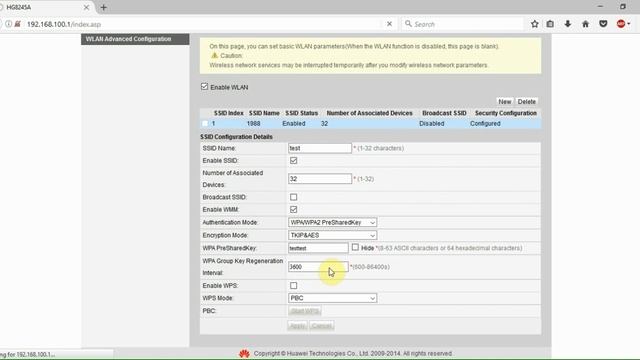Click 'Configured' security configuration cell
The height and width of the screenshot is (360, 640).
485,123
